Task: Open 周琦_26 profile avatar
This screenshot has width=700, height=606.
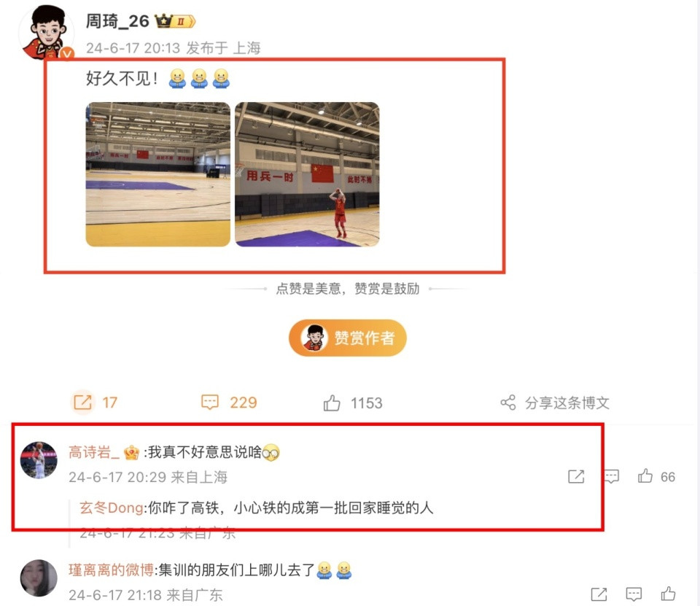Action: (47, 32)
